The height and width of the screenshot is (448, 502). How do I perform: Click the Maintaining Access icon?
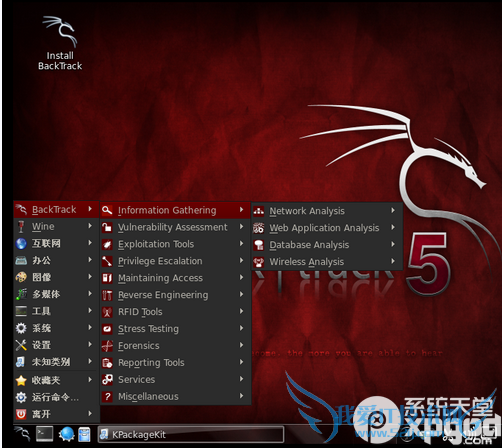coord(107,278)
